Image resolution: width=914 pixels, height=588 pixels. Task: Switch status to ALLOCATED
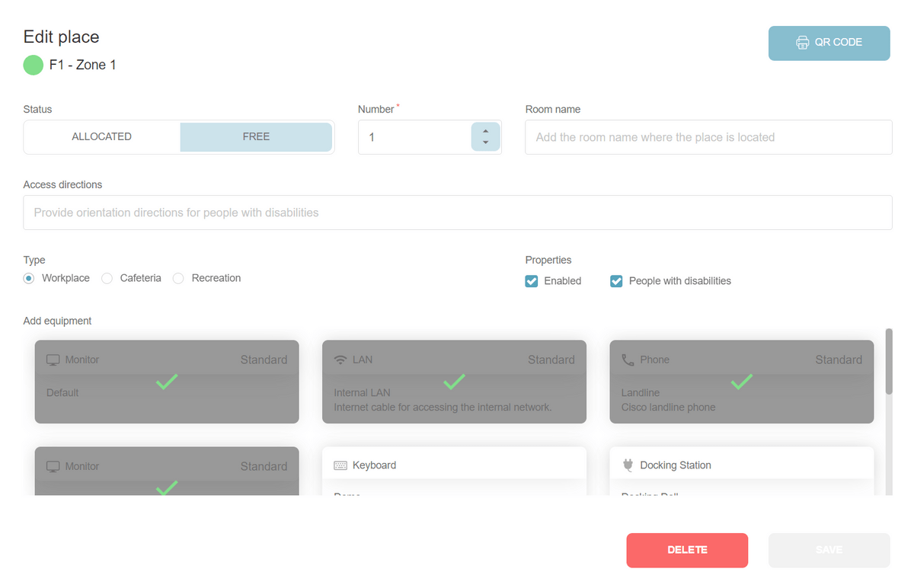tap(102, 137)
